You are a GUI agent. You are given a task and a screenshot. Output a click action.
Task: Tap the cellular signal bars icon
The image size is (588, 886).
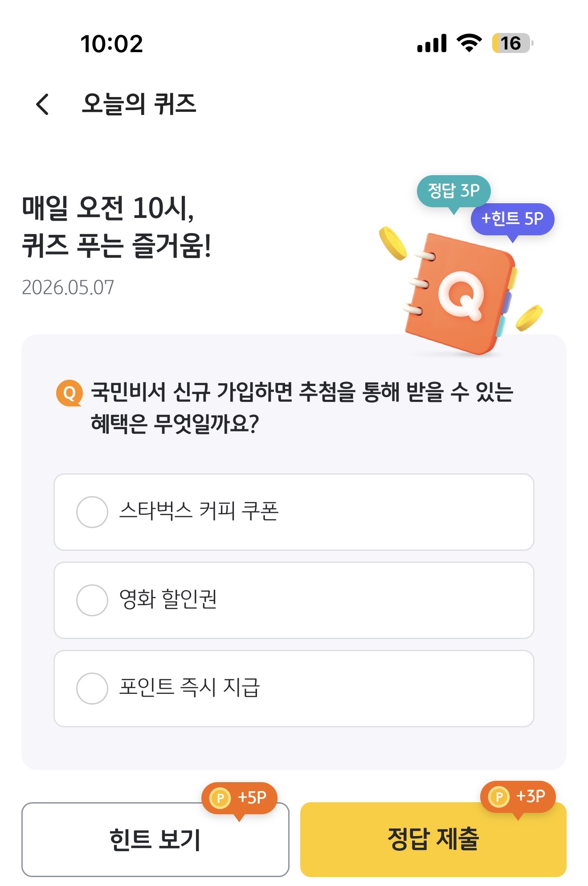pos(432,43)
